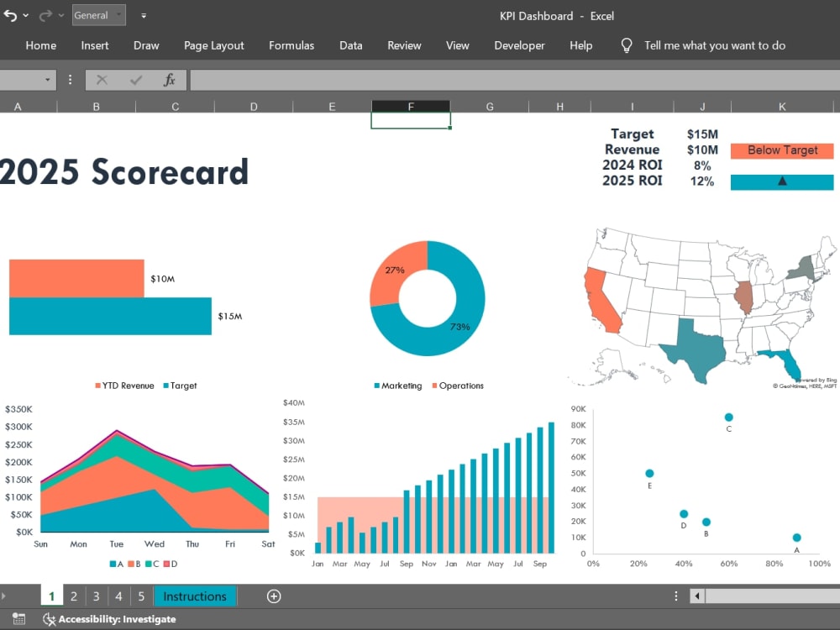Click the Operations legend entry
The width and height of the screenshot is (840, 630).
pos(458,386)
